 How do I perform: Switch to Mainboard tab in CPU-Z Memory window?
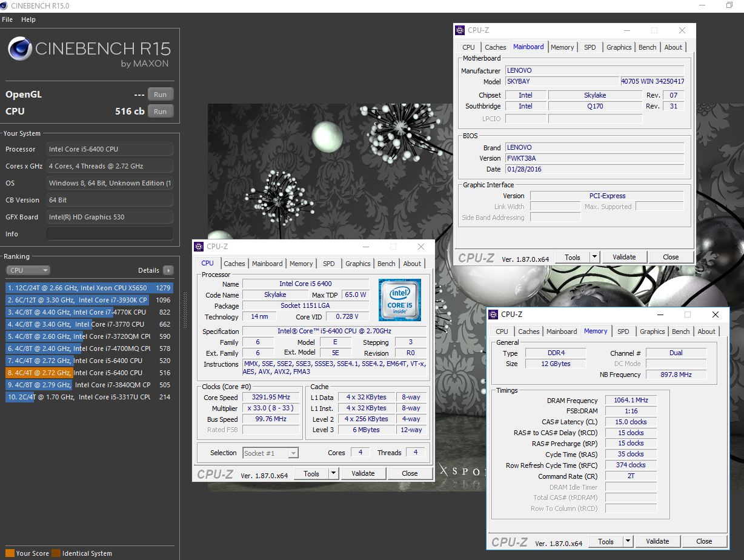click(x=562, y=332)
